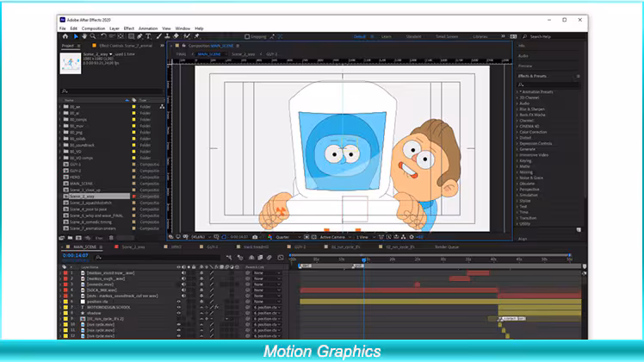Mute audio of layer 1 wav
The height and width of the screenshot is (362, 644).
point(183,272)
